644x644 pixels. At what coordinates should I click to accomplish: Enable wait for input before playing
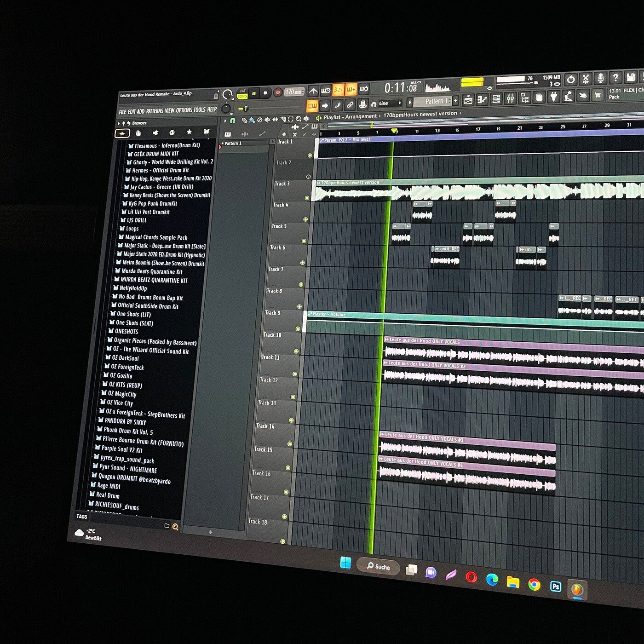coord(326,90)
